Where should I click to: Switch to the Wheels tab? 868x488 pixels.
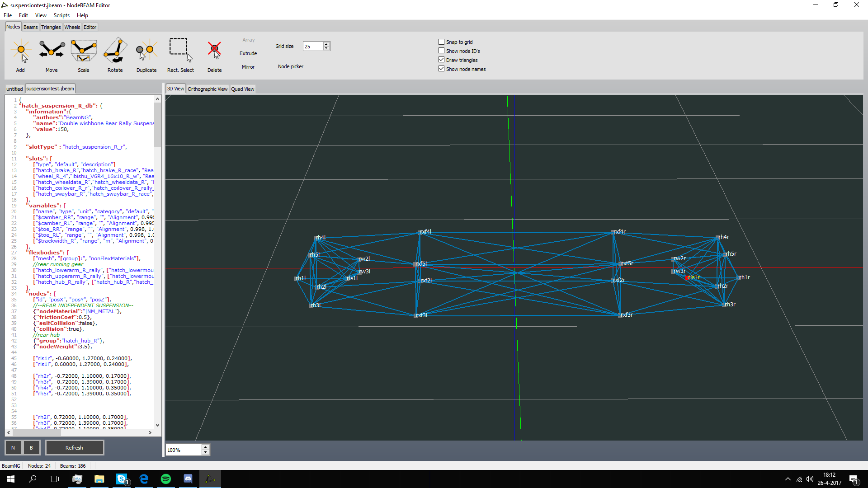[72, 27]
